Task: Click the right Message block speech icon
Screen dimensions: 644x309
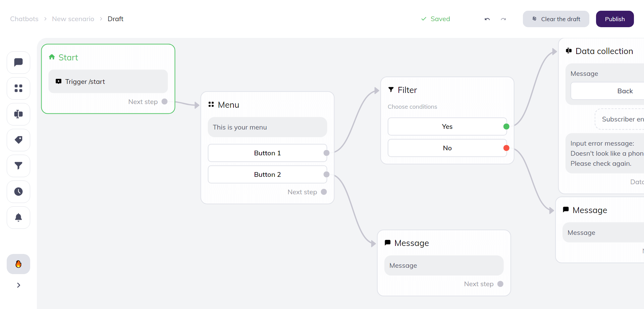Action: point(566,210)
